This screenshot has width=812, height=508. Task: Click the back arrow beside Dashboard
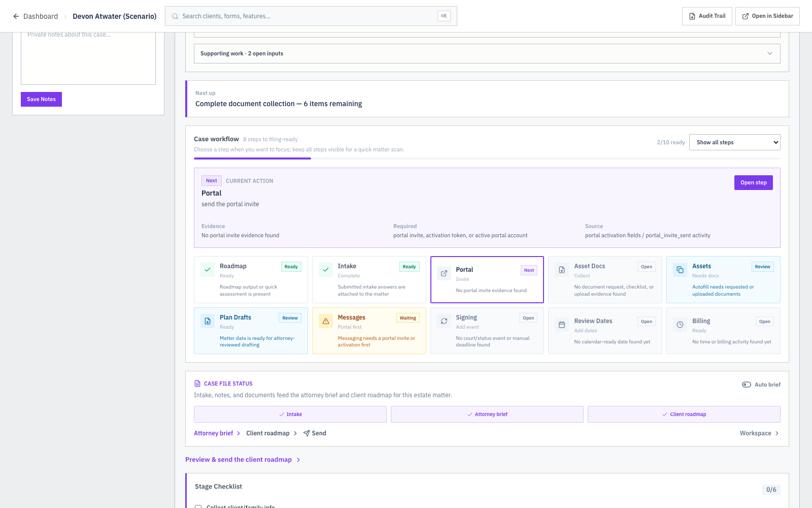point(16,16)
